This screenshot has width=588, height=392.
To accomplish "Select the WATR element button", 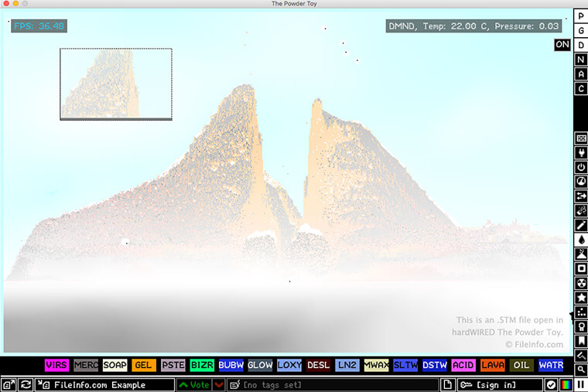I will [551, 365].
